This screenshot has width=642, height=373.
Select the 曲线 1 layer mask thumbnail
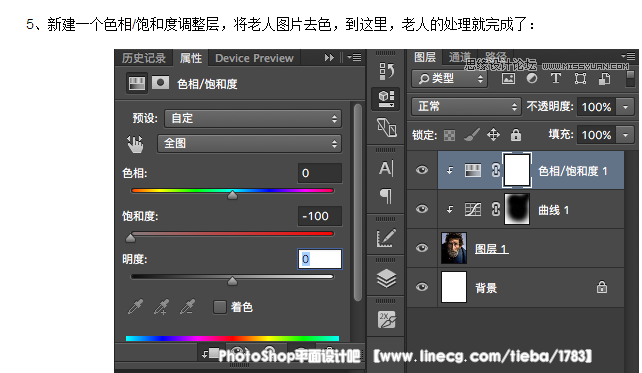(517, 209)
